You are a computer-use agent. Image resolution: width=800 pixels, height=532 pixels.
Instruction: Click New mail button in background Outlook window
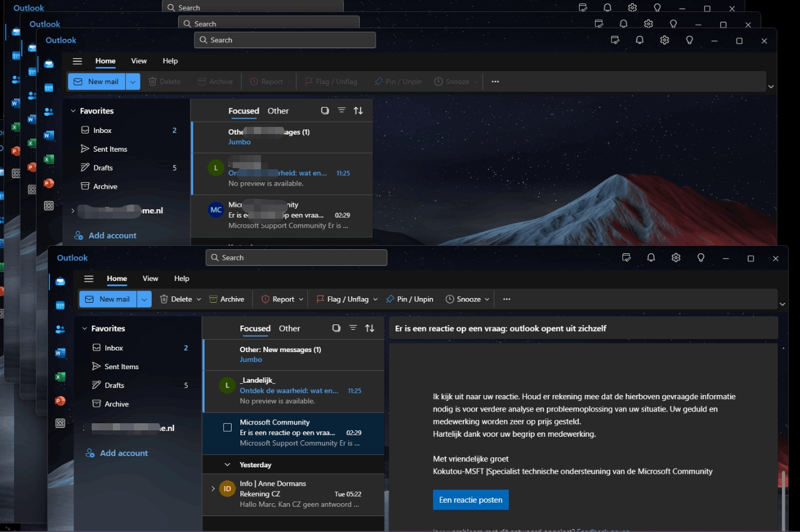(x=97, y=82)
